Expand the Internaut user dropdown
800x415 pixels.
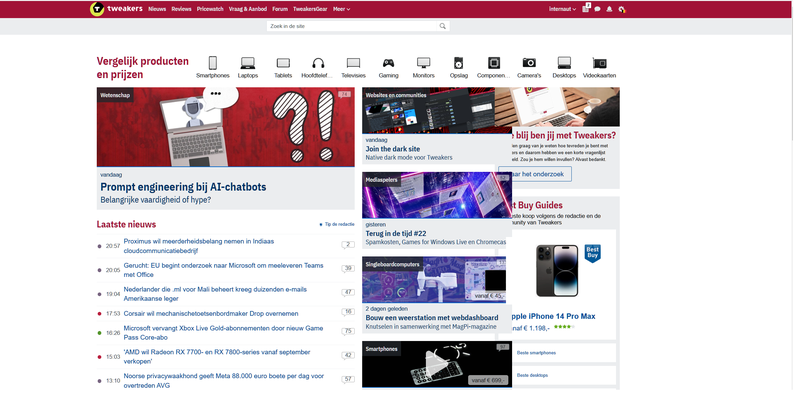pyautogui.click(x=564, y=8)
